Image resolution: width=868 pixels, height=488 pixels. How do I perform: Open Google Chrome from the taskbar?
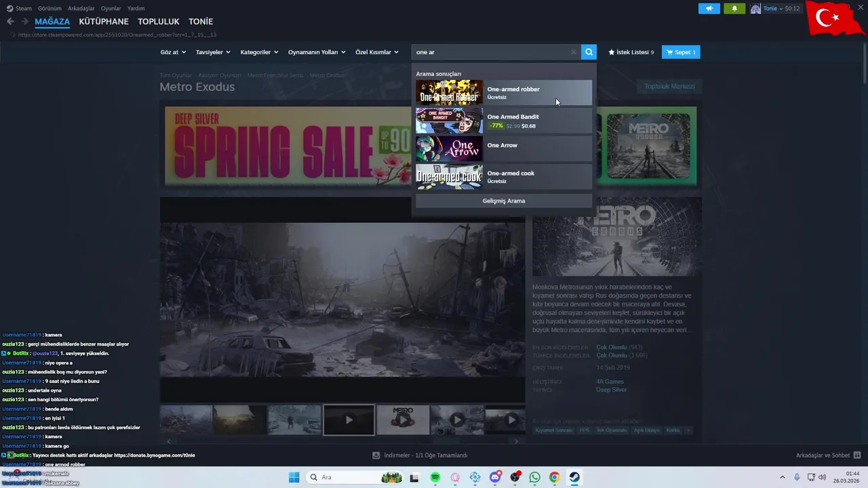tap(554, 477)
